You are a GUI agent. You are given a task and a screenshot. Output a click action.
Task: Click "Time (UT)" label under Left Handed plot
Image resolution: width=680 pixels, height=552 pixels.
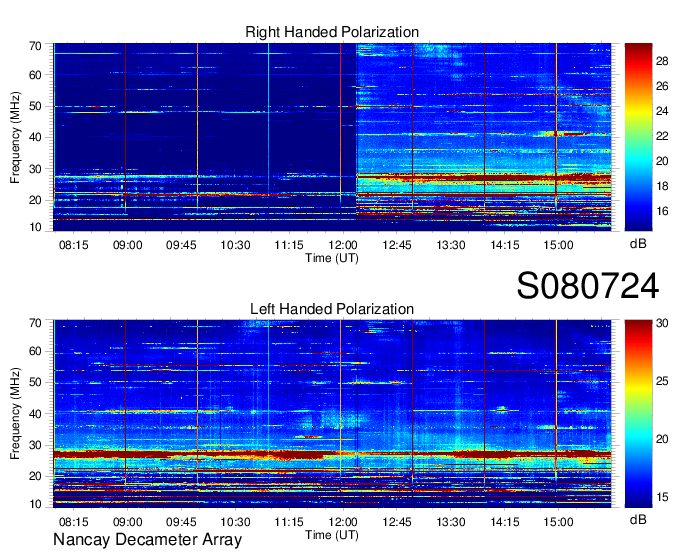(332, 535)
